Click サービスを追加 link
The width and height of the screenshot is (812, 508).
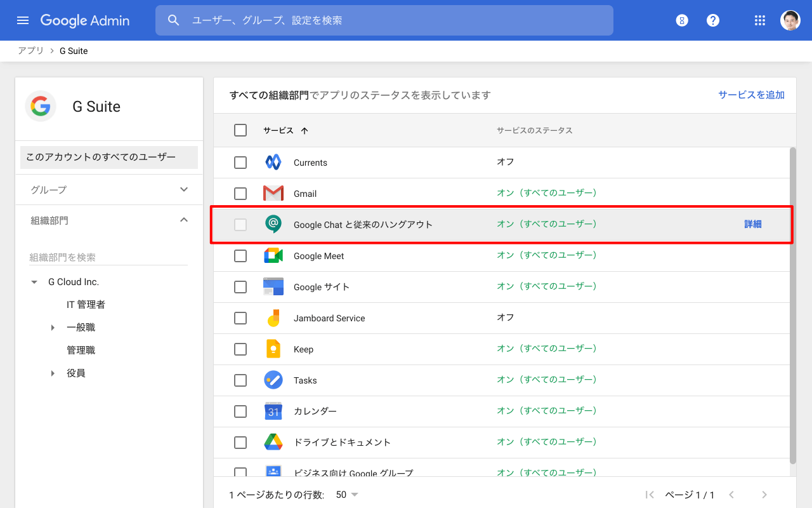(751, 95)
